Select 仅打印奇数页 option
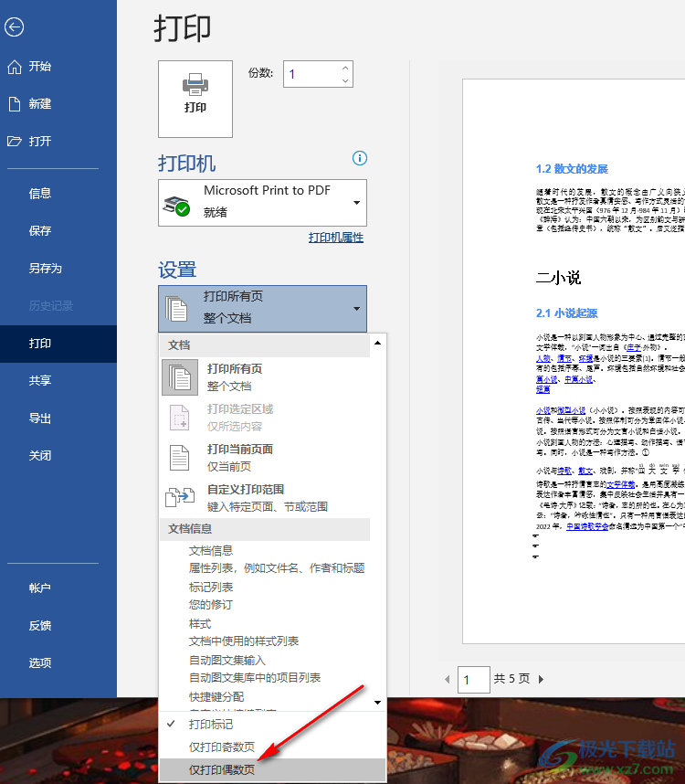This screenshot has width=685, height=784. pos(221,747)
